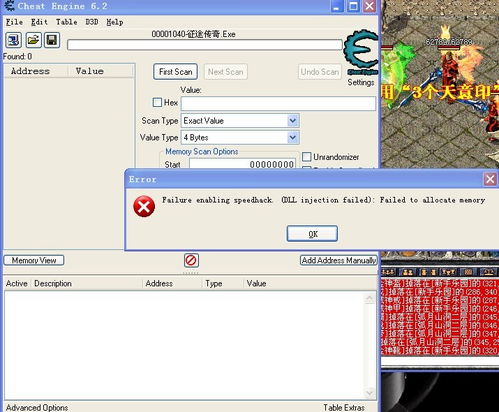Viewport: 499px width, 412px height.
Task: Click Add Address Manually
Action: click(339, 260)
